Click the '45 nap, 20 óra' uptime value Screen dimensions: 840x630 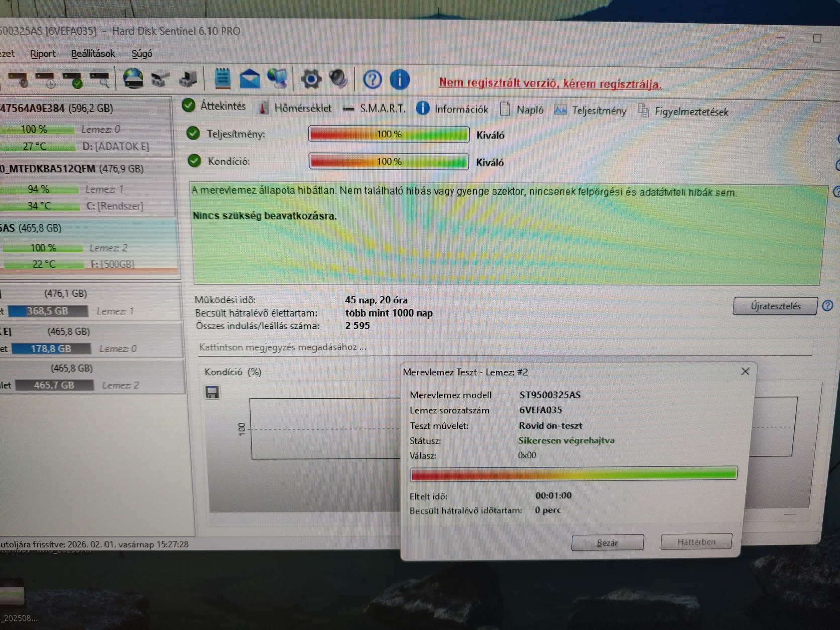tap(376, 300)
